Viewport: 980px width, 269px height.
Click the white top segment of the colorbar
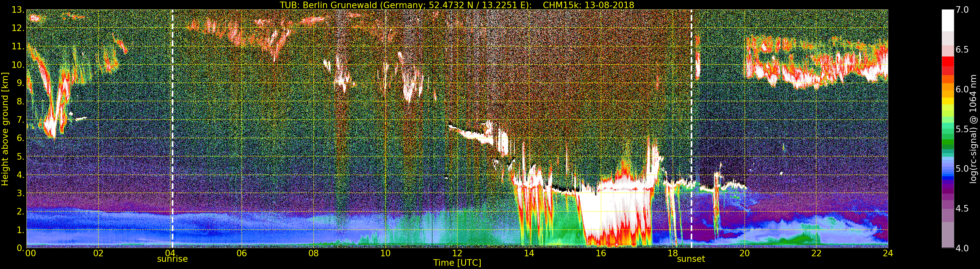948,20
